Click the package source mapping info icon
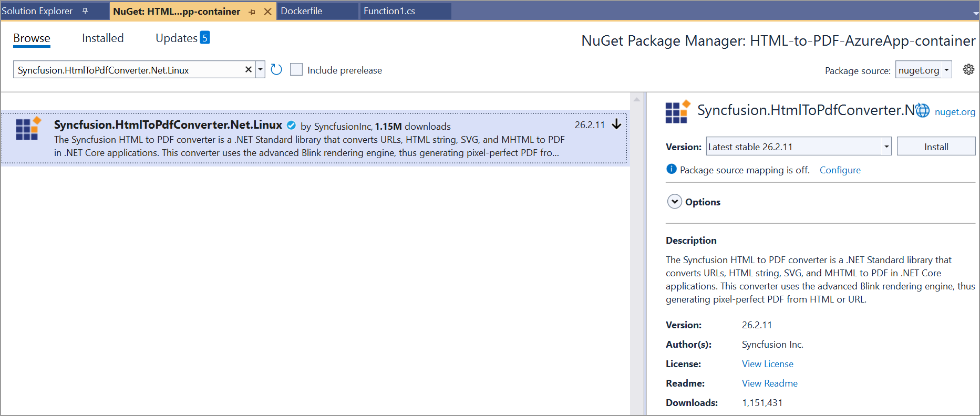Screen dimensions: 980x416 pyautogui.click(x=671, y=169)
